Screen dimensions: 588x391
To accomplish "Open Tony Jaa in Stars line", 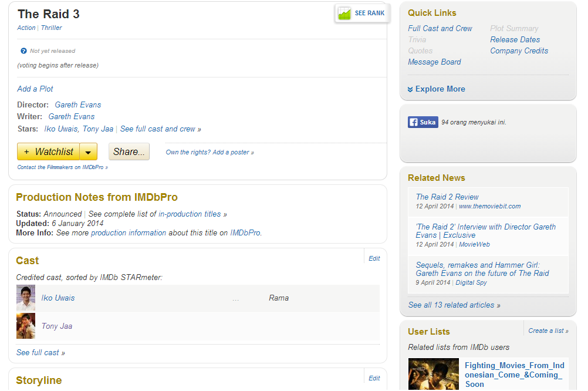I will click(98, 129).
